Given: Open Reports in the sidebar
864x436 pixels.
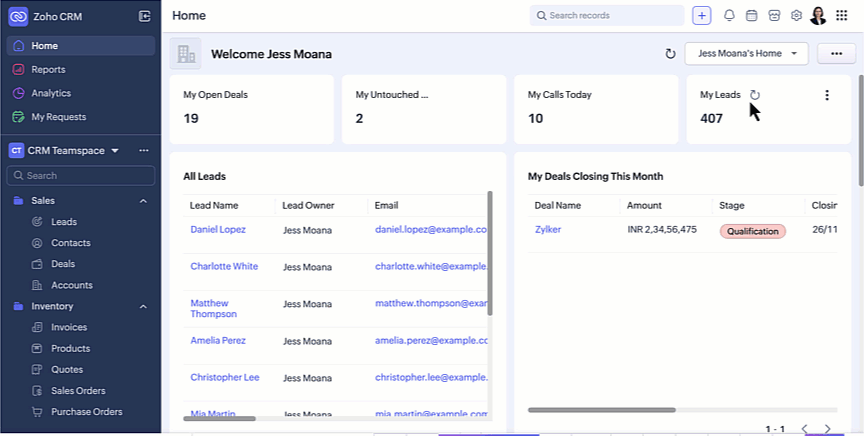Looking at the screenshot, I should tap(48, 69).
